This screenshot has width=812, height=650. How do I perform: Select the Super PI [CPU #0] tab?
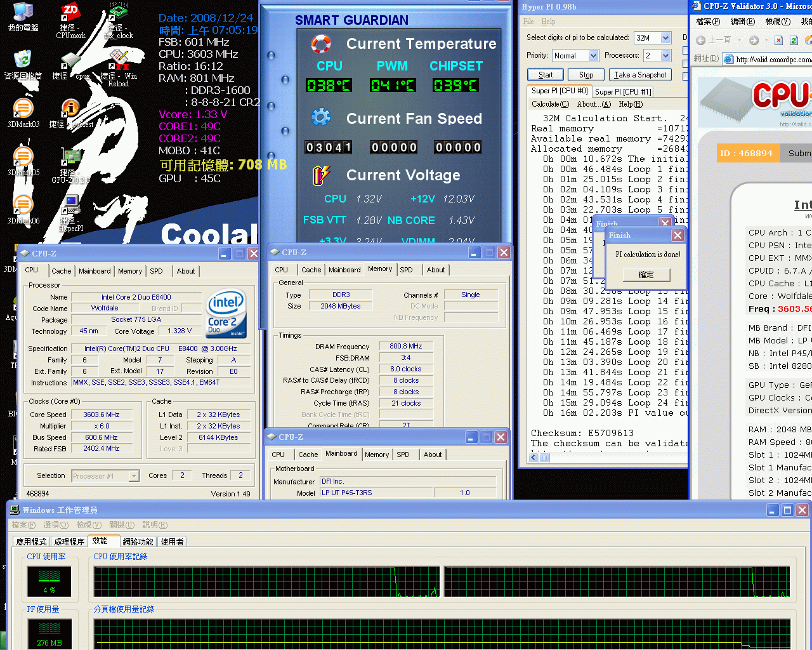[x=560, y=91]
